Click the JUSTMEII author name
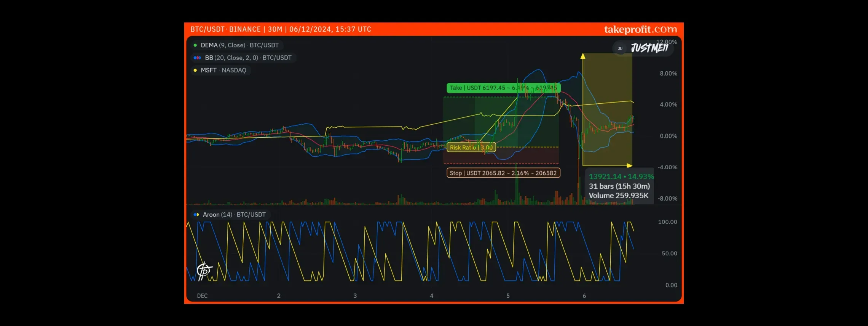The image size is (868, 326). tap(649, 48)
